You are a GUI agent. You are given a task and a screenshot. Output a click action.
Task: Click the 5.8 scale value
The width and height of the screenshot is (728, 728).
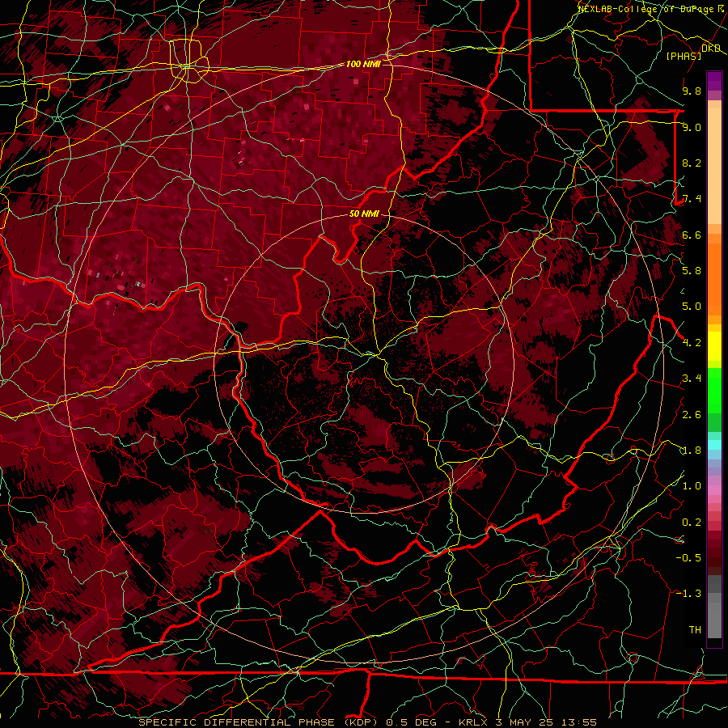(x=692, y=271)
